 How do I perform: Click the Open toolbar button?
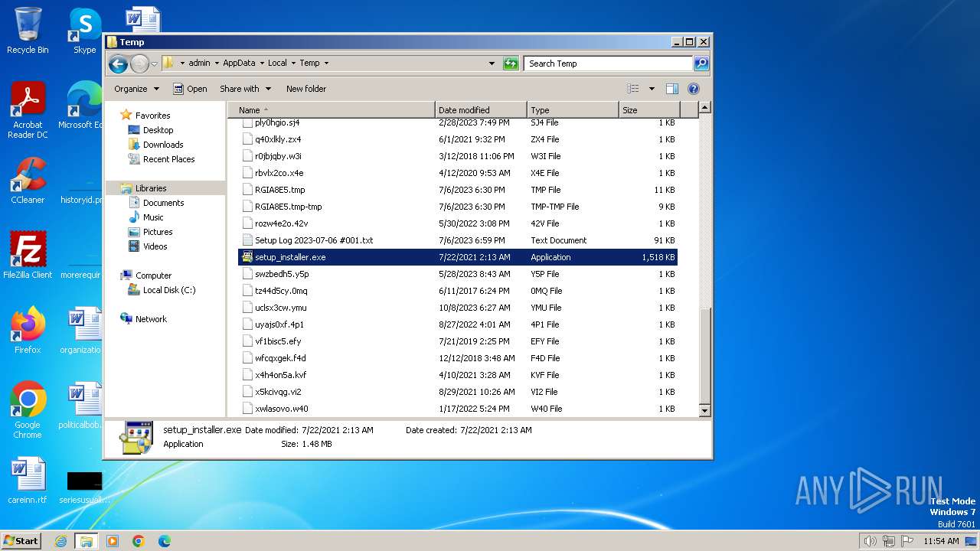(190, 89)
